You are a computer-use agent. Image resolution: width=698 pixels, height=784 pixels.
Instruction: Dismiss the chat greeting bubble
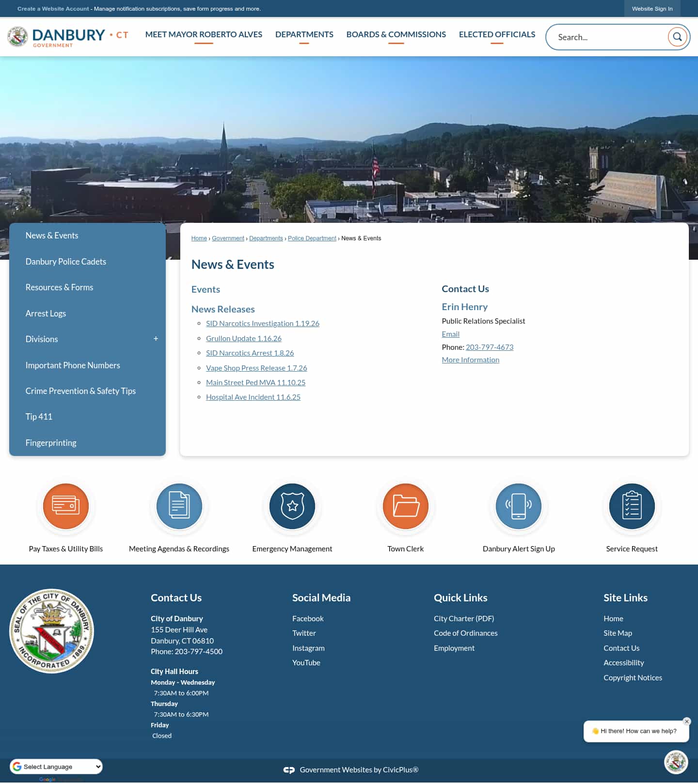coord(686,721)
